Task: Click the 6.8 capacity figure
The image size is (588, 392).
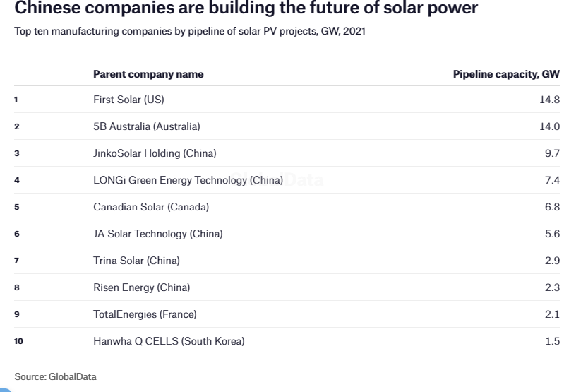Action: coord(552,207)
